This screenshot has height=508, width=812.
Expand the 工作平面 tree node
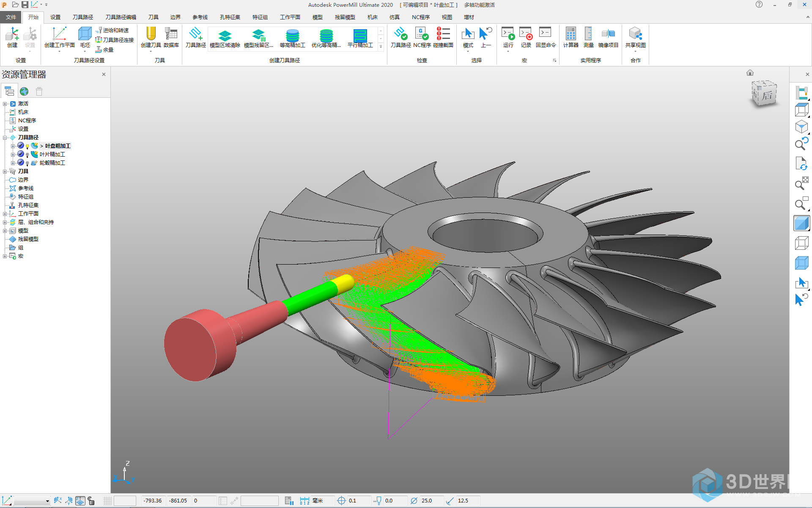(5, 214)
